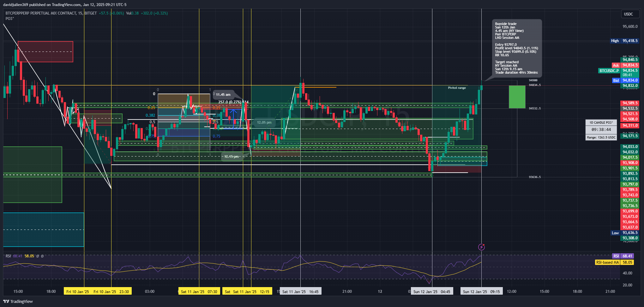The image size is (644, 307).
Task: Click the 21:00 time axis label at far right
Action: [610, 292]
